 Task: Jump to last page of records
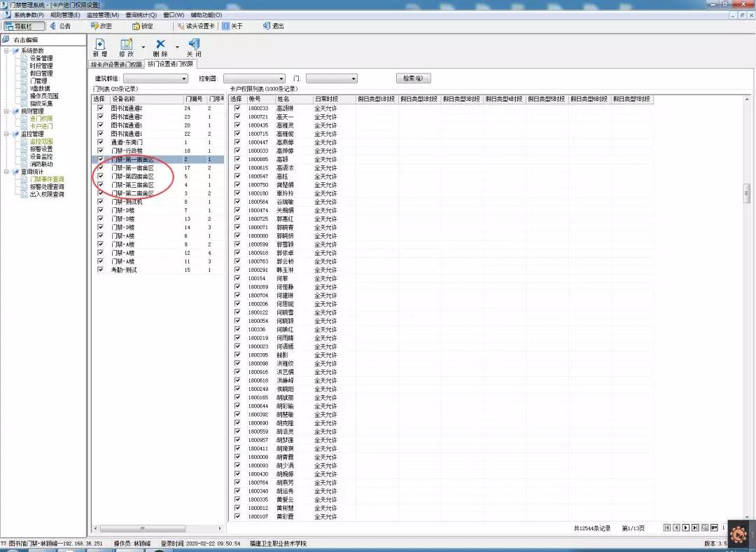695,527
